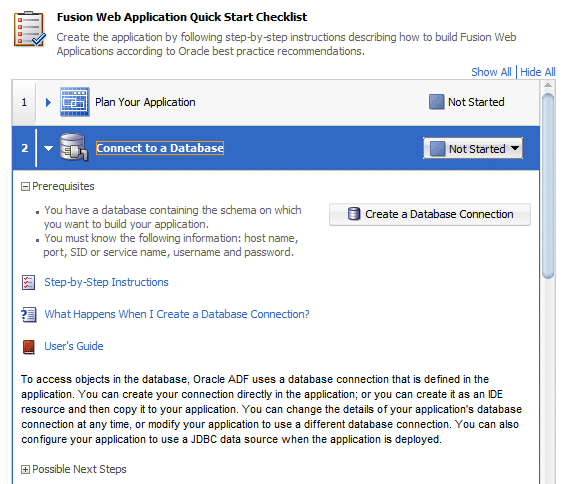Click the paragraph starting 'To access objects in the database'
565x484 pixels.
point(271,409)
